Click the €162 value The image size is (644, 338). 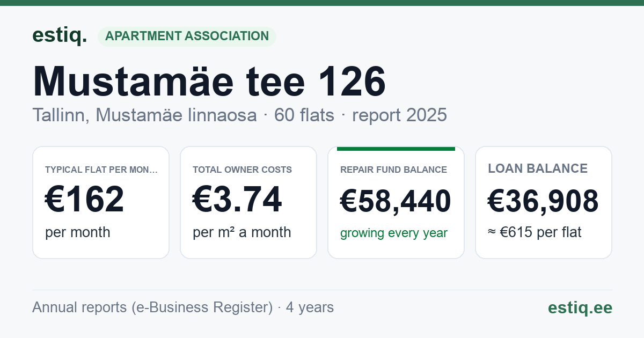[x=85, y=200]
